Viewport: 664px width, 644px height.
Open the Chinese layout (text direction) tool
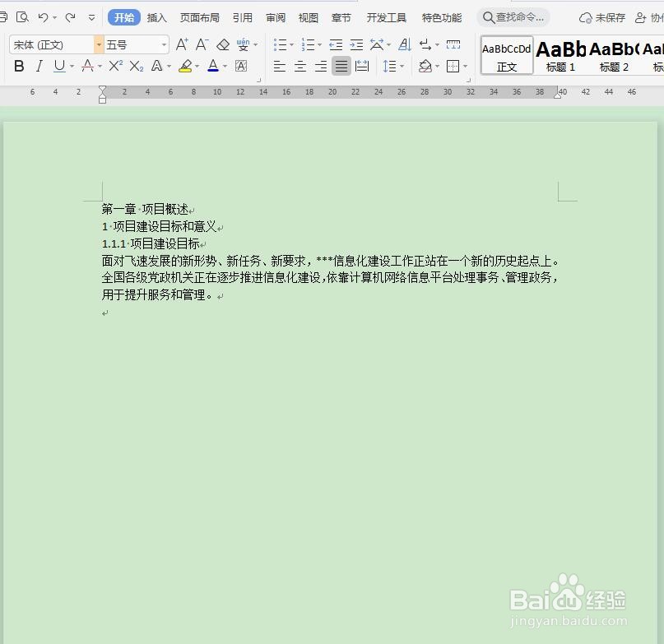[x=377, y=44]
